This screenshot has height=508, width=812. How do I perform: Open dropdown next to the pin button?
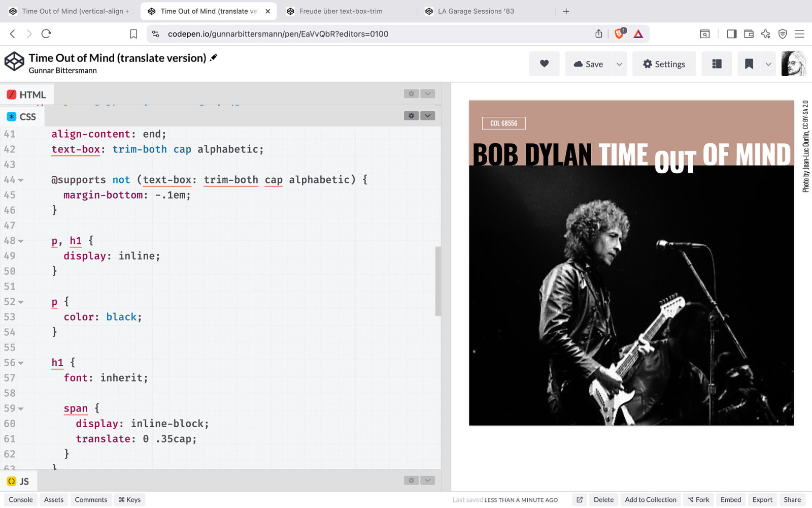(x=768, y=64)
